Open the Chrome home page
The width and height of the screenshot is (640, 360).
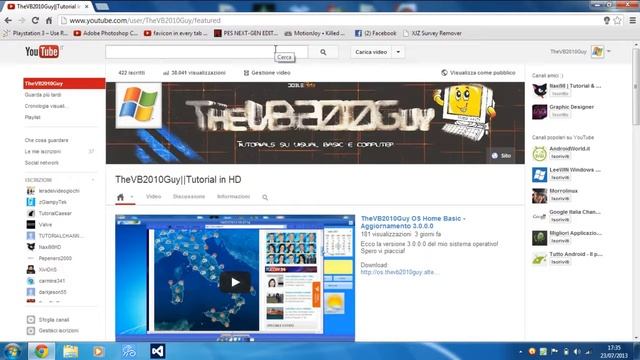49,20
